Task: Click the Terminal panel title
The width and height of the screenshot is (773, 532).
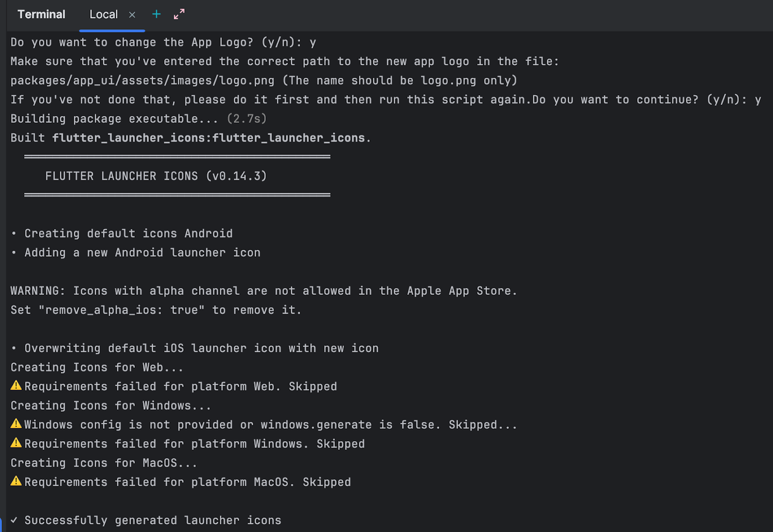Action: 41,14
